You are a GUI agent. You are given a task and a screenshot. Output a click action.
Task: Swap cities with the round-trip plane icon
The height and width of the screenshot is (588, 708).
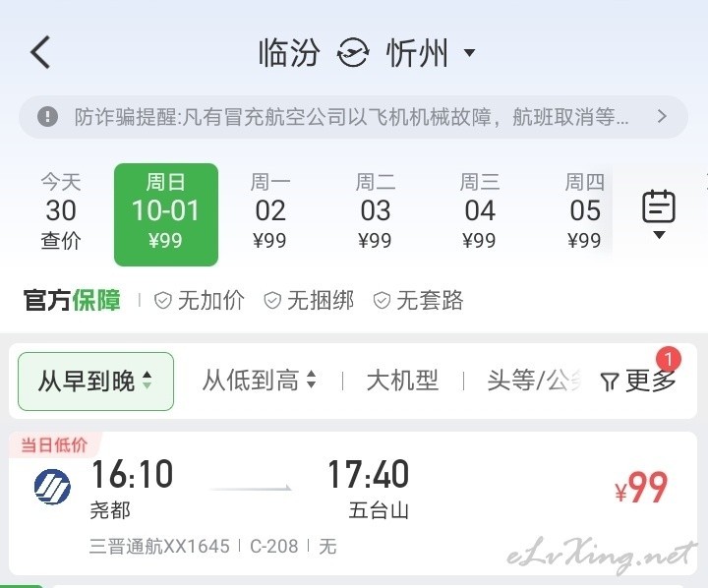pyautogui.click(x=353, y=53)
